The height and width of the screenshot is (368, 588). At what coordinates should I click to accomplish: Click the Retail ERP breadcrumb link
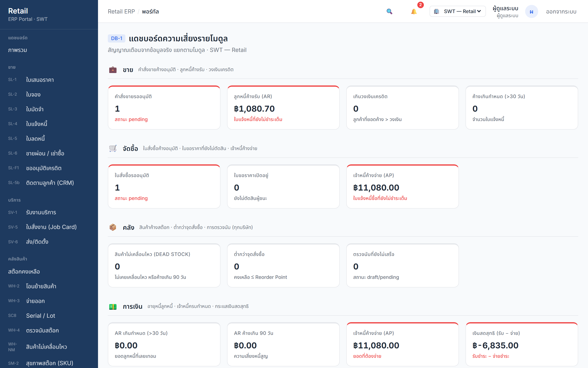[x=121, y=11]
